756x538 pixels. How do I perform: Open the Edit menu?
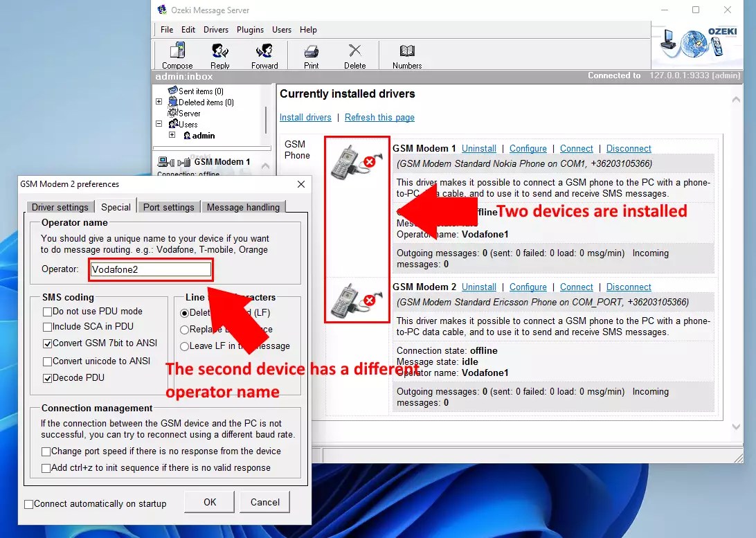coord(188,30)
